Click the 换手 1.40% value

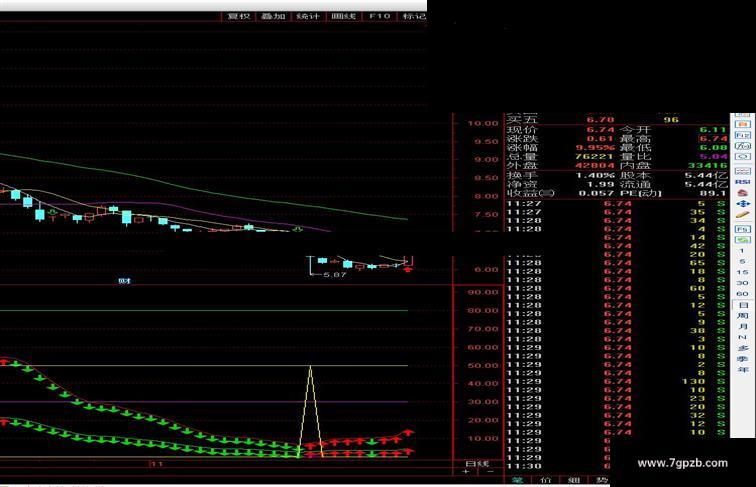[x=595, y=175]
